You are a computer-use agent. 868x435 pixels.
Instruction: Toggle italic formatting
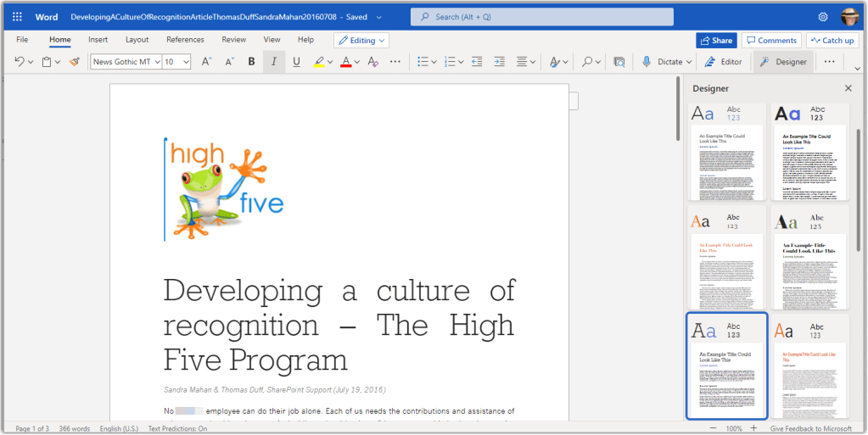pos(273,62)
